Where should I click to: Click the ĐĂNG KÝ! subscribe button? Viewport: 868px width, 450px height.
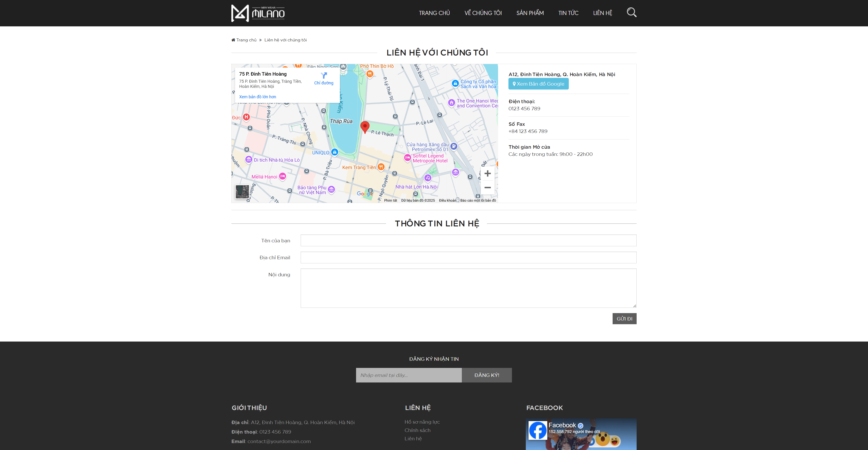(487, 375)
